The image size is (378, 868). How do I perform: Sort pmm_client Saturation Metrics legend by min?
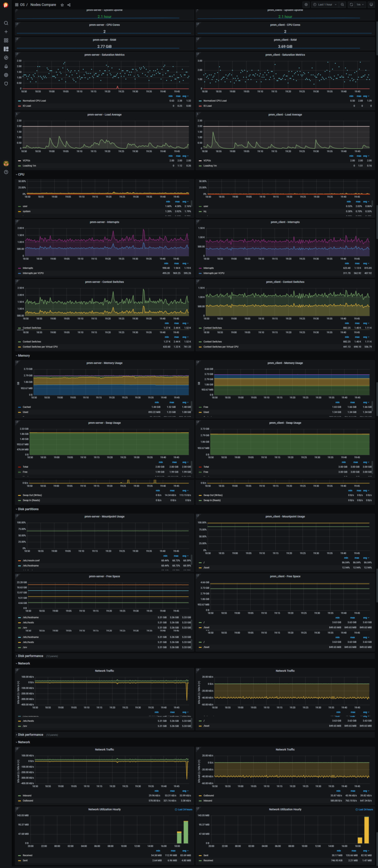click(351, 96)
